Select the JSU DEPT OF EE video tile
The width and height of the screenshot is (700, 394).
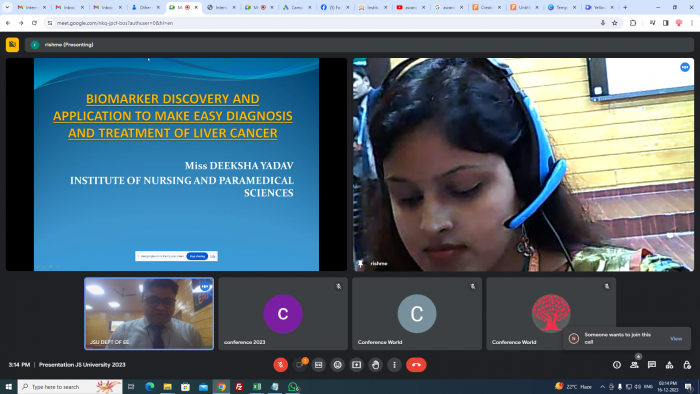[149, 314]
